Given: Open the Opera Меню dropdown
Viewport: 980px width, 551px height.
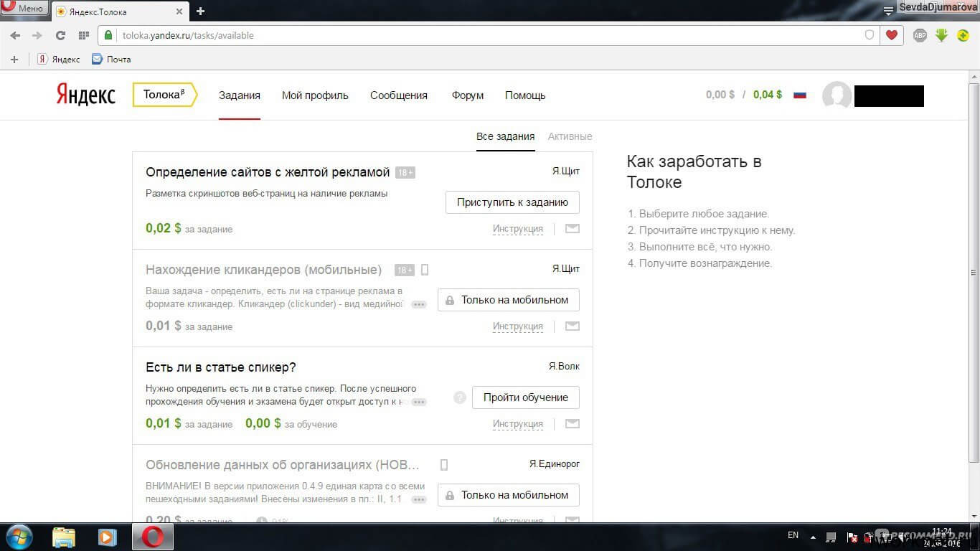Looking at the screenshot, I should (x=24, y=8).
